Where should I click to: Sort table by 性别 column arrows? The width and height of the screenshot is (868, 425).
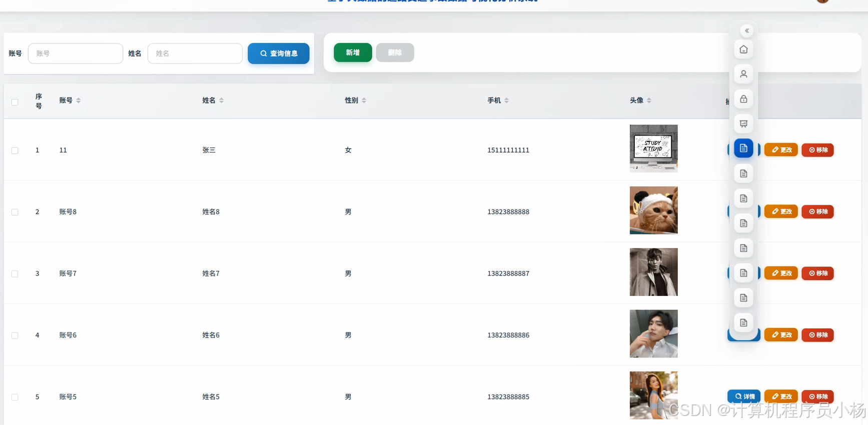click(x=364, y=100)
